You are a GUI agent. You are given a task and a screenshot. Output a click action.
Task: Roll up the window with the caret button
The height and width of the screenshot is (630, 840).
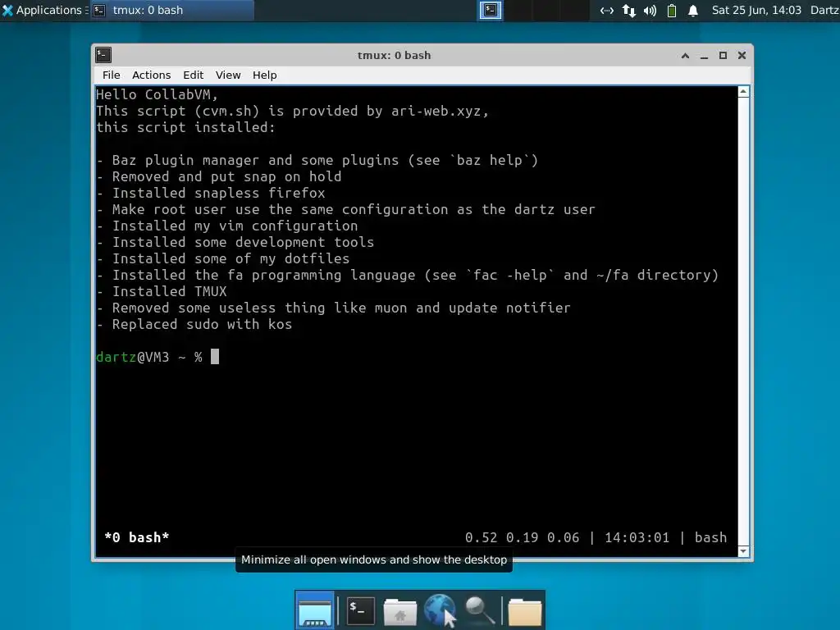[x=685, y=55]
